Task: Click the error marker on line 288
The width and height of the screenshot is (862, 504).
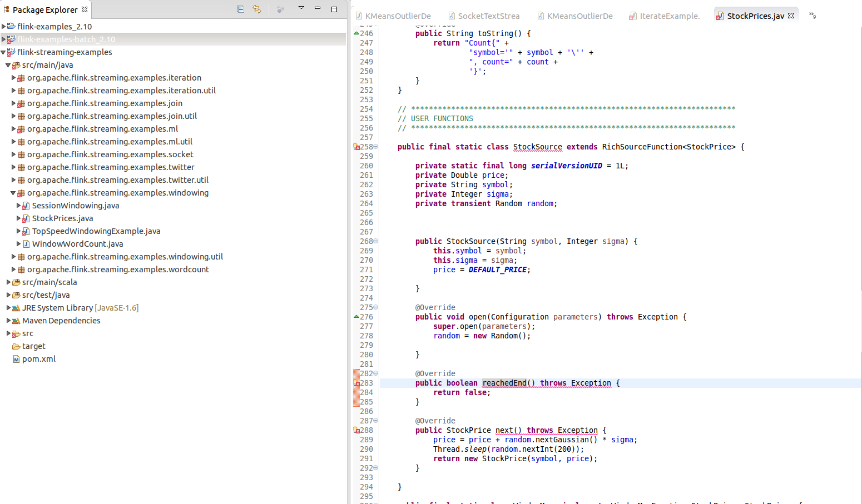Action: click(x=356, y=431)
